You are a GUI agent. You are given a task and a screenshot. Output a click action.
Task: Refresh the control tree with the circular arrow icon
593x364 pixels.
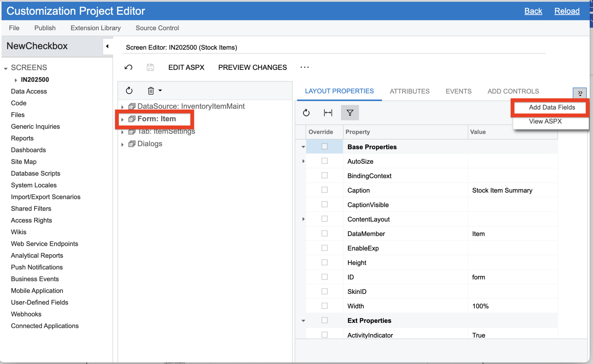point(129,91)
